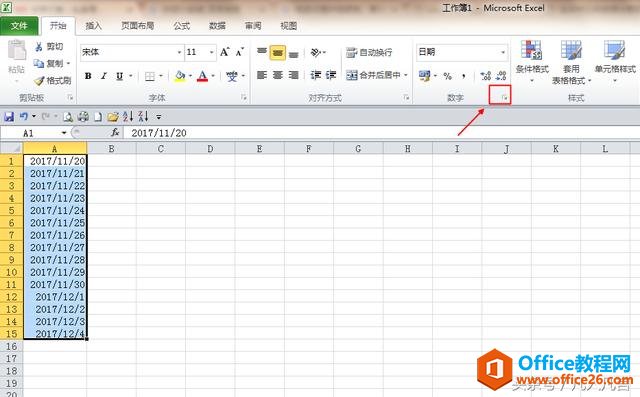Switch to the 审阅 Review tab
Screen dimensions: 640x397
click(x=253, y=26)
